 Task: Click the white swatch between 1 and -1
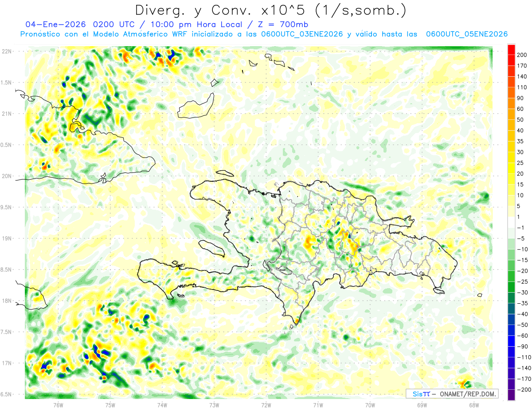coord(511,222)
